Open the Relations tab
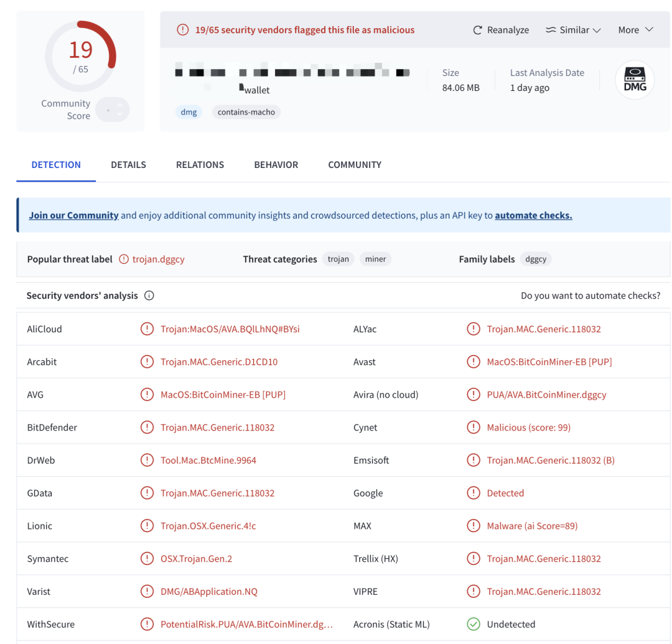Image resolution: width=672 pixels, height=644 pixels. point(199,164)
